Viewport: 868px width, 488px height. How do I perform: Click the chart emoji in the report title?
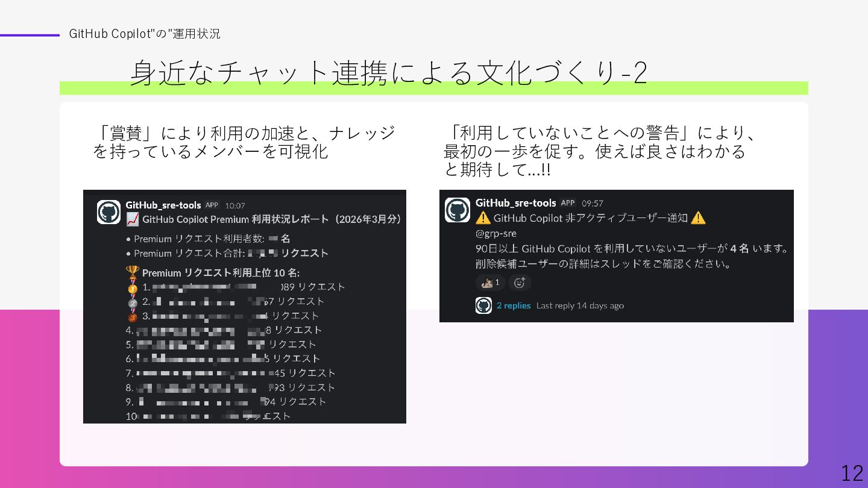pos(133,219)
